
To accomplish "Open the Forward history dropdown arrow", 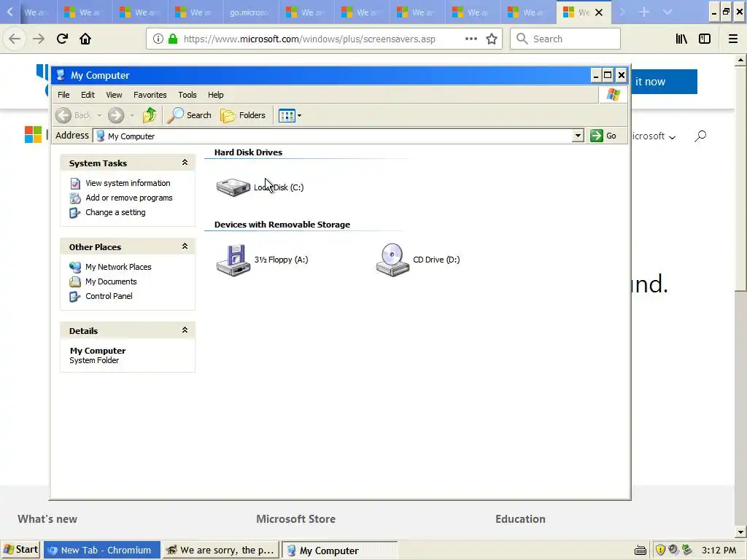I will click(x=132, y=115).
